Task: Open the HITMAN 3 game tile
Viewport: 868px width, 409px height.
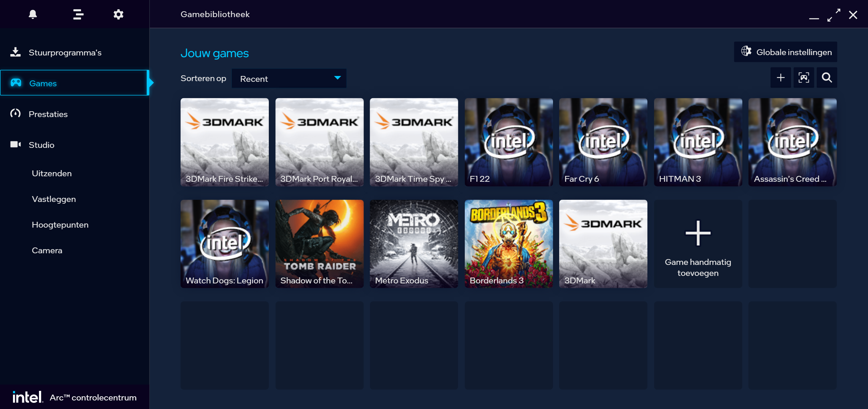Action: click(x=698, y=142)
